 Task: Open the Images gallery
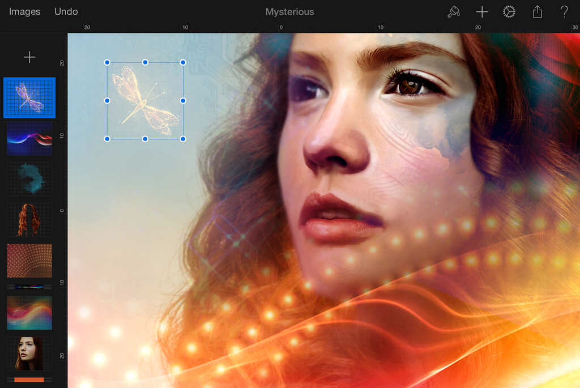pyautogui.click(x=25, y=12)
